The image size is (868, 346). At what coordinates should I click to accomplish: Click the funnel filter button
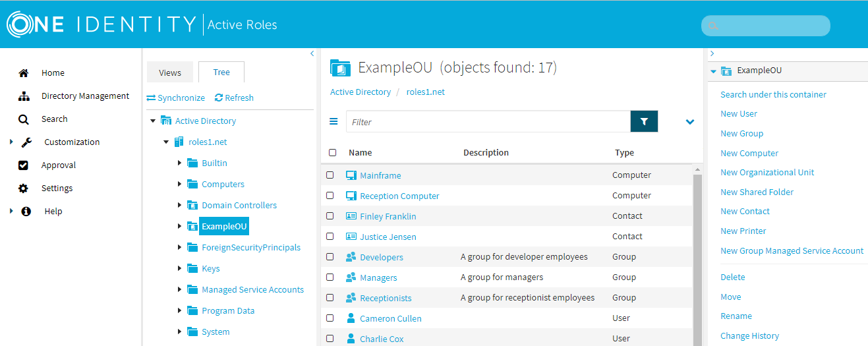coord(644,121)
